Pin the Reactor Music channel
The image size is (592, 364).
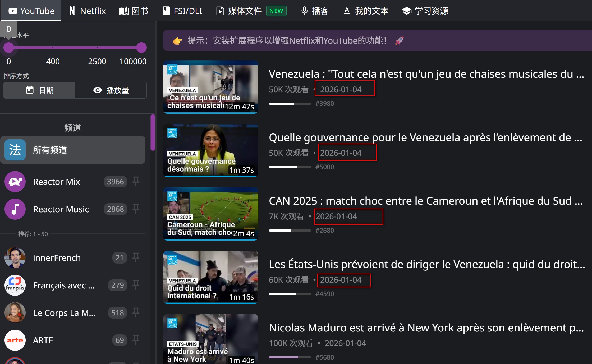pyautogui.click(x=136, y=209)
